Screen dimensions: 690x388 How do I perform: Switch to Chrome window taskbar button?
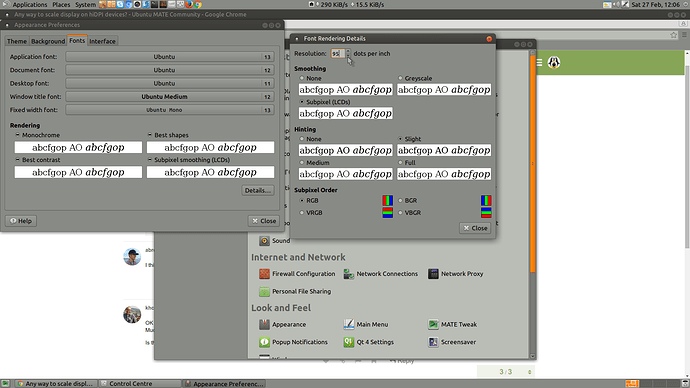coord(56,384)
